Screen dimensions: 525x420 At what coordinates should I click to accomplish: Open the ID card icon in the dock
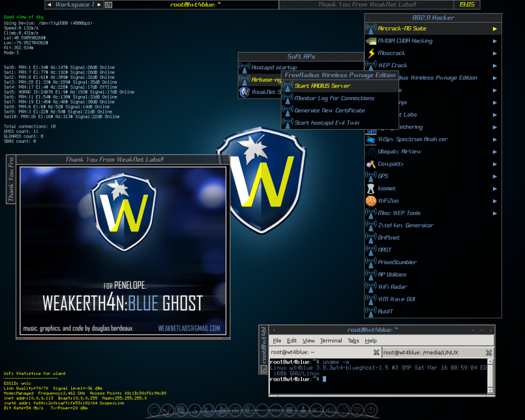[x=236, y=410]
